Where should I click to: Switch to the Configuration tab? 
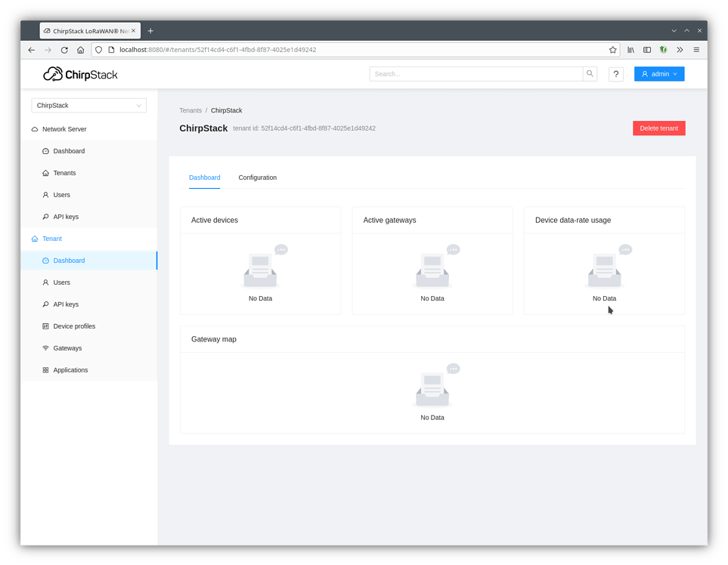click(257, 178)
